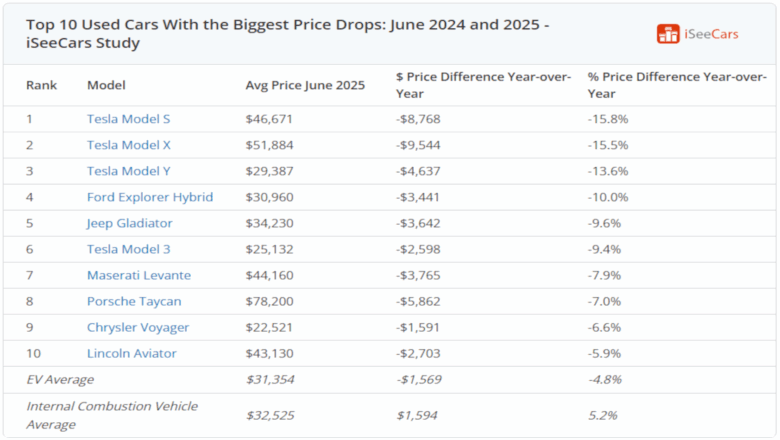The height and width of the screenshot is (440, 780).
Task: Select the EV Average row label
Action: point(60,379)
